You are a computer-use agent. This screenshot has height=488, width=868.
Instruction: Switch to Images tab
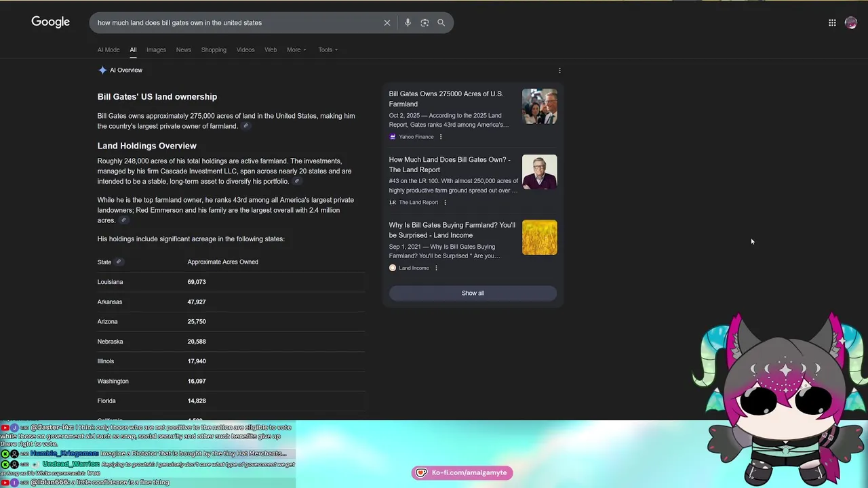coord(156,49)
